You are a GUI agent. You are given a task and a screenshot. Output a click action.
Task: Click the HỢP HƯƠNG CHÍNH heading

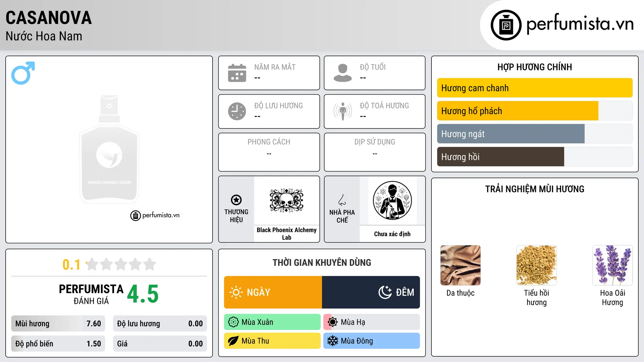point(535,67)
